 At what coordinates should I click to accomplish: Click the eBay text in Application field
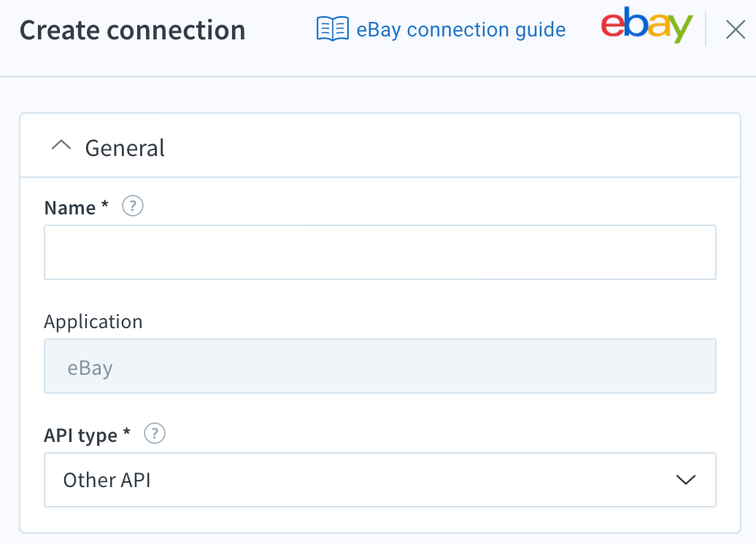click(x=90, y=368)
